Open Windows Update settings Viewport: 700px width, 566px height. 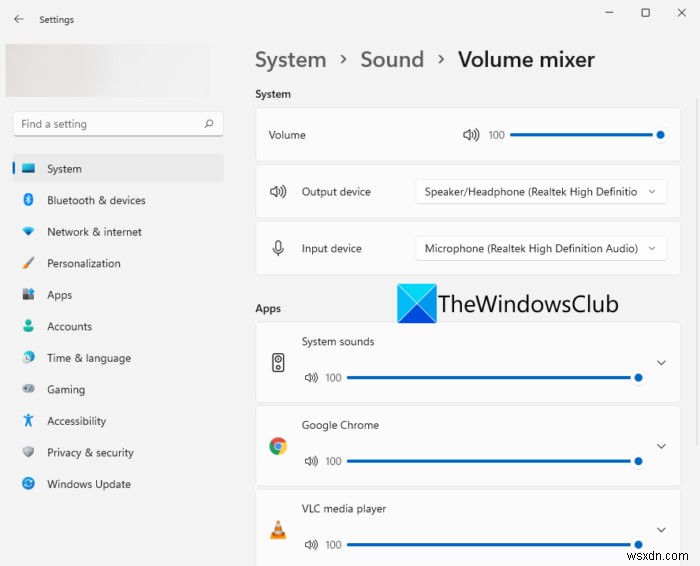point(118,484)
